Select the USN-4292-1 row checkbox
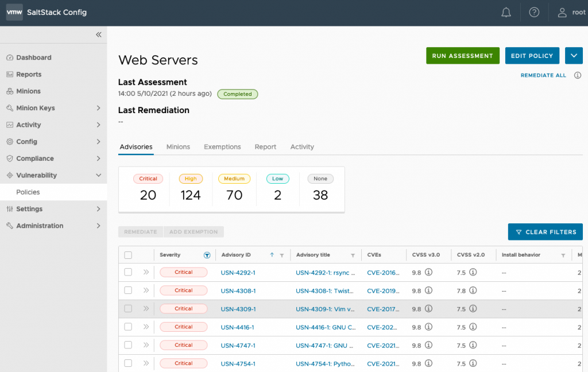Image resolution: width=588 pixels, height=372 pixels. tap(128, 272)
